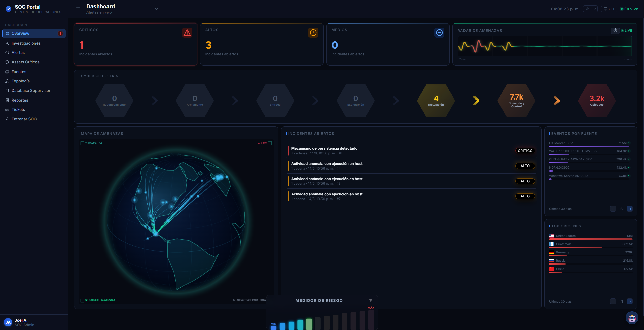Viewport: 644px width, 330px height.
Task: Click the MÁX bar in risk meter
Action: pos(371,319)
